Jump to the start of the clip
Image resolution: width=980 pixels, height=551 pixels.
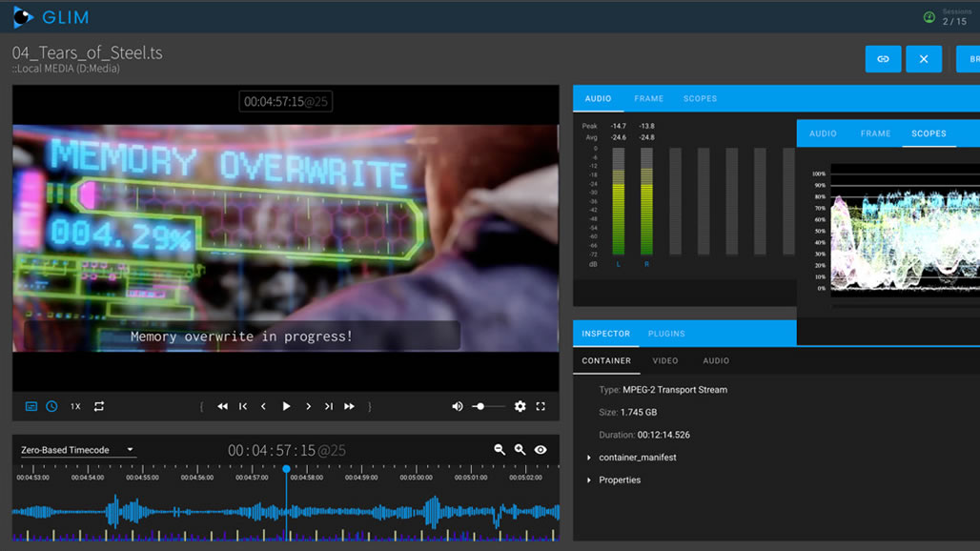tap(243, 407)
